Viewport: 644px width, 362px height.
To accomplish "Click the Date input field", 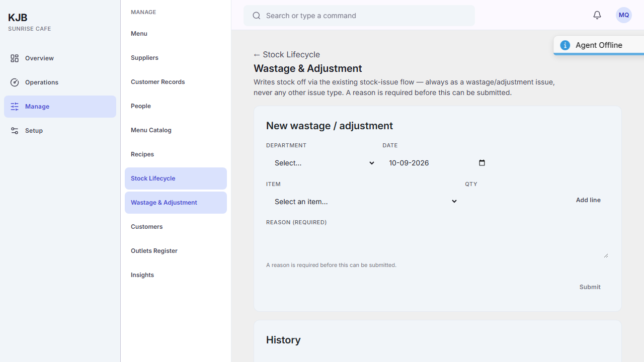I will 437,163.
